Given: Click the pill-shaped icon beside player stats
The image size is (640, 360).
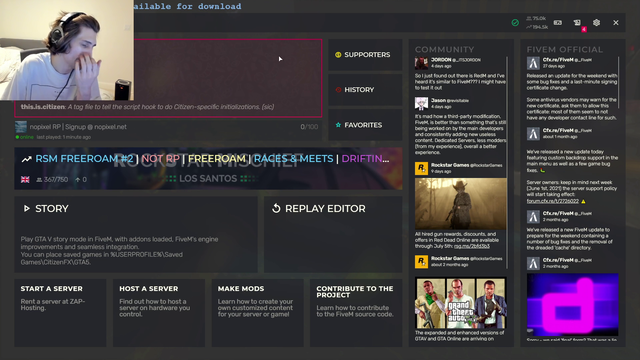Looking at the screenshot, I should click(x=558, y=23).
